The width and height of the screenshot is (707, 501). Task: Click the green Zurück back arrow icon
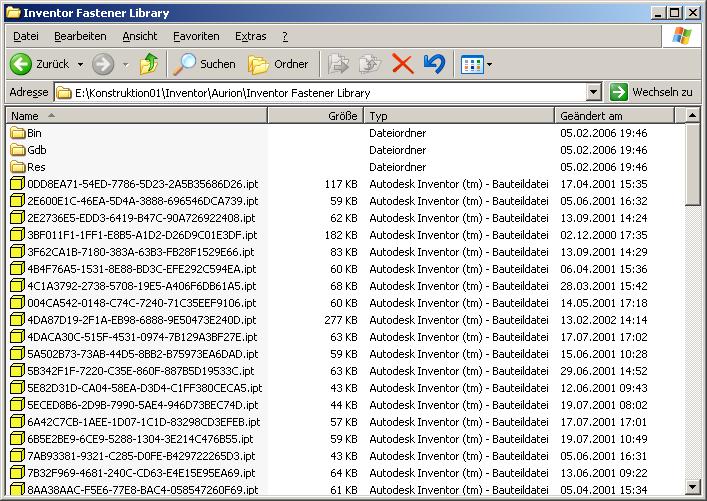pyautogui.click(x=21, y=64)
